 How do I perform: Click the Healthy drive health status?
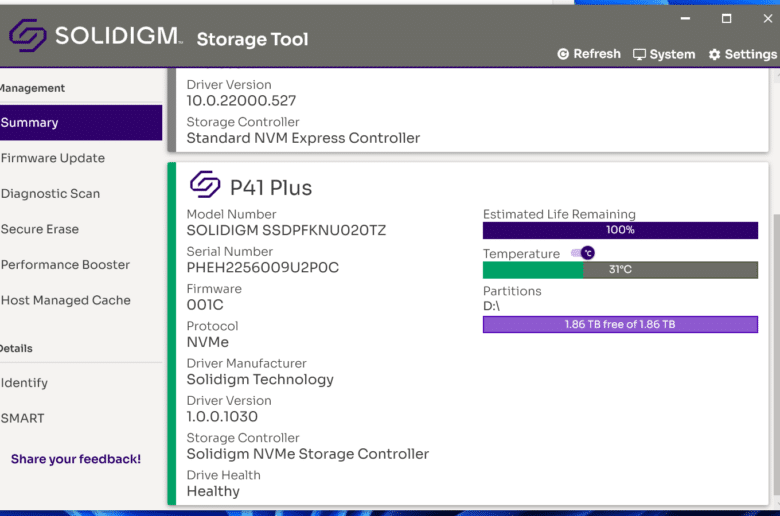(x=213, y=492)
